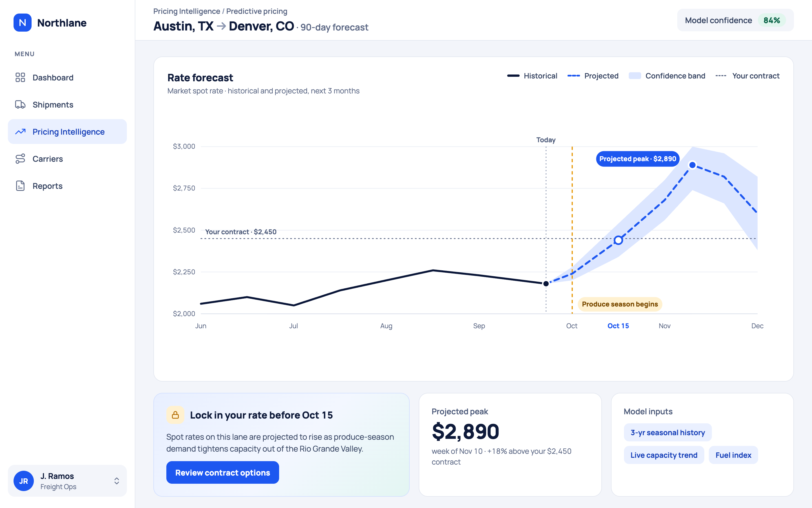Open the Reports section
The width and height of the screenshot is (812, 508).
pos(67,186)
